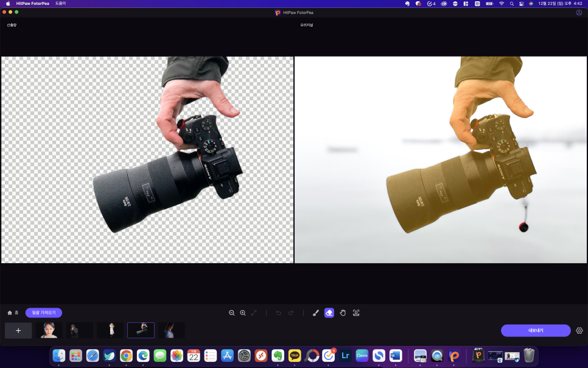
Task: Add new image with plus button
Action: pos(18,330)
